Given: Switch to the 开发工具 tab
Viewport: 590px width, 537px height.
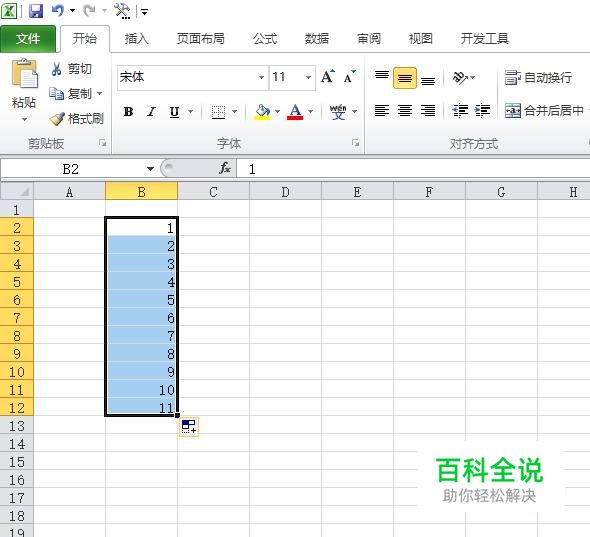Looking at the screenshot, I should pos(485,39).
